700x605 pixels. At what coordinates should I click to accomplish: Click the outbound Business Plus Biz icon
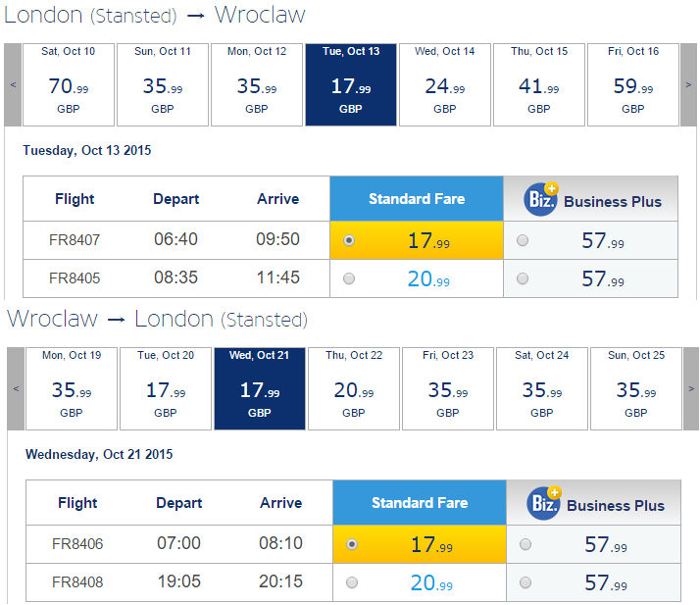tap(540, 199)
